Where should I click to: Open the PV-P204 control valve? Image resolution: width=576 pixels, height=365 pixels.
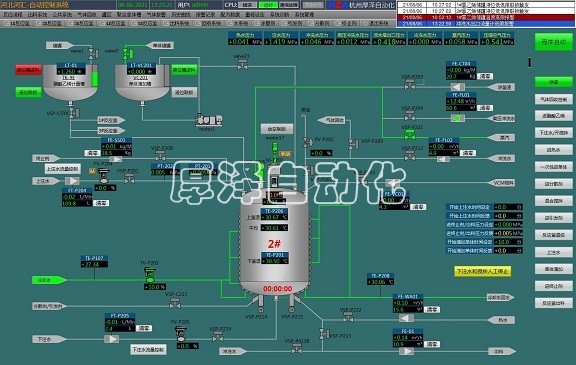[x=104, y=176]
